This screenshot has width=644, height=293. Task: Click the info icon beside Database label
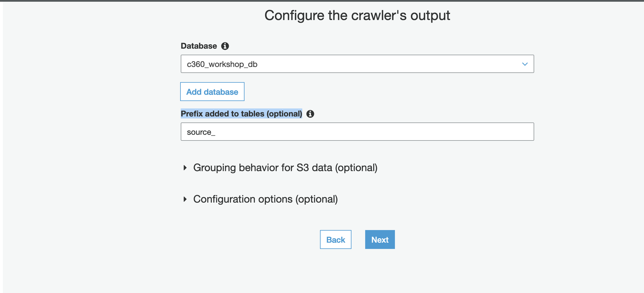click(225, 46)
